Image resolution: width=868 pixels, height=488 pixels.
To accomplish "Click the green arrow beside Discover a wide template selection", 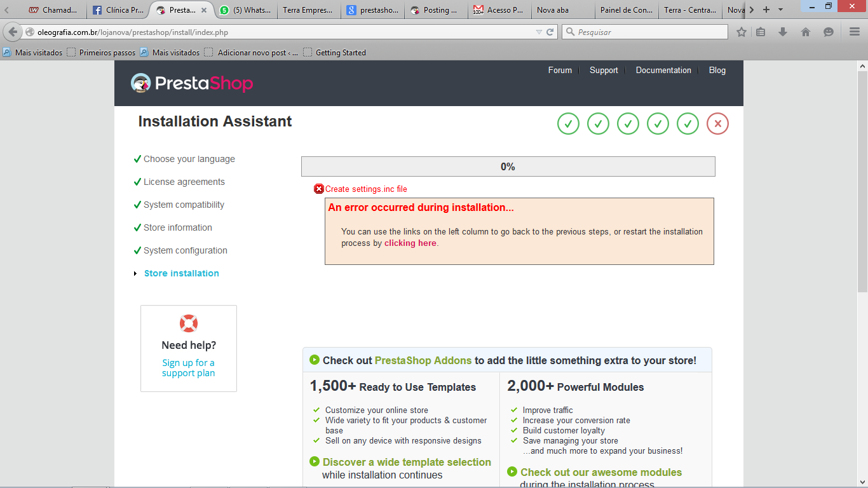I will (315, 462).
